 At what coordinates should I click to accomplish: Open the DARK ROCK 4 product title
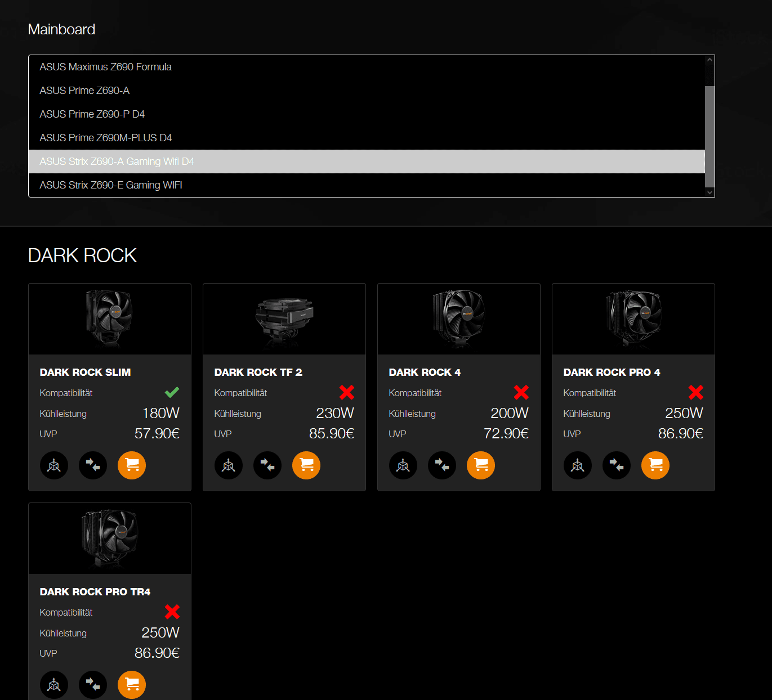[x=425, y=373]
